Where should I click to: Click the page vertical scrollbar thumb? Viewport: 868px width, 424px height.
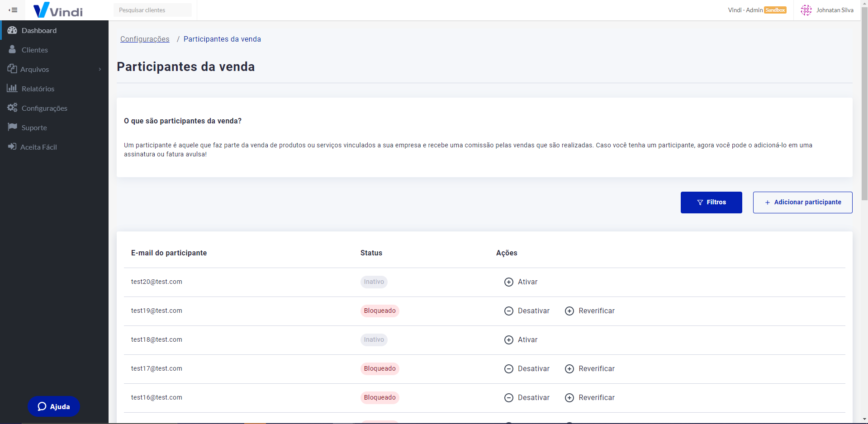pos(864,104)
